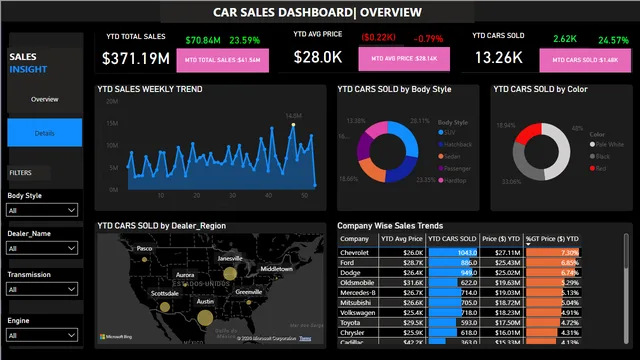The width and height of the screenshot is (640, 360).
Task: Click the MTD Cars Sold pink card
Action: click(585, 60)
